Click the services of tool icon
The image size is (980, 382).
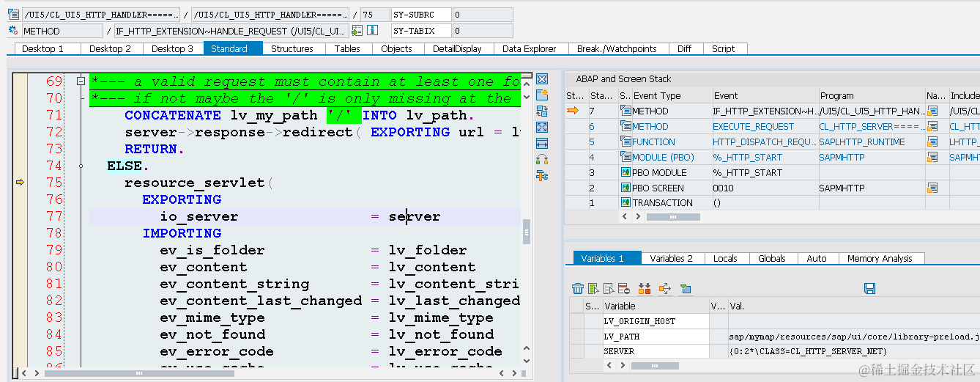(543, 159)
